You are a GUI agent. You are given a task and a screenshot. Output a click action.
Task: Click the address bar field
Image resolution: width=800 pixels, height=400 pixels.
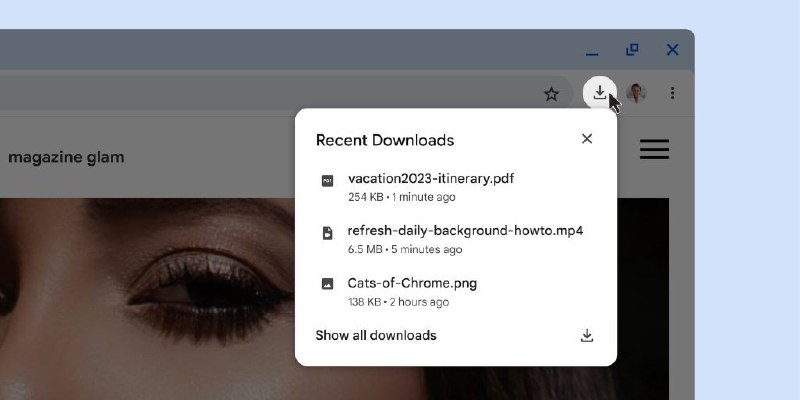pos(270,94)
